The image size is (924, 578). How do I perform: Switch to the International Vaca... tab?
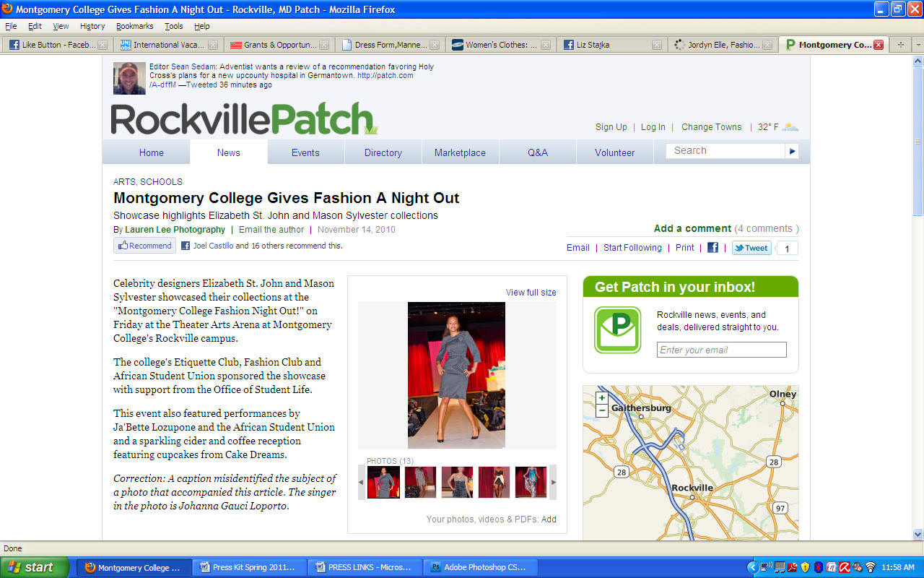click(169, 45)
